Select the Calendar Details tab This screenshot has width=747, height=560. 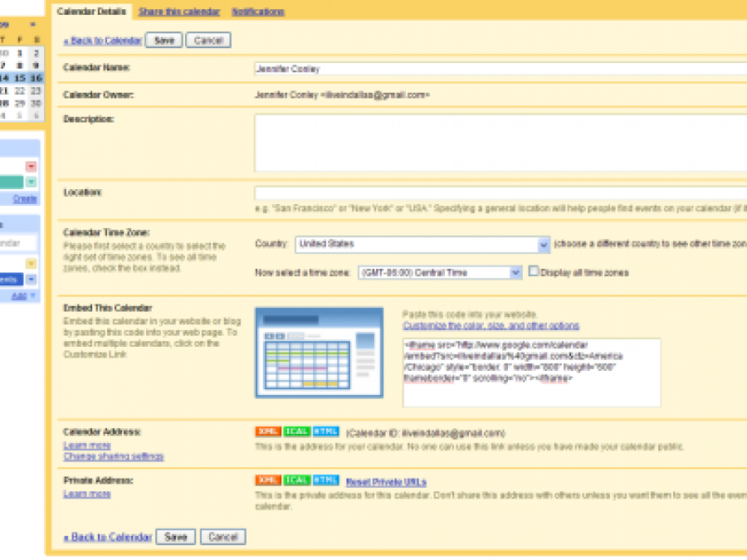tap(91, 12)
